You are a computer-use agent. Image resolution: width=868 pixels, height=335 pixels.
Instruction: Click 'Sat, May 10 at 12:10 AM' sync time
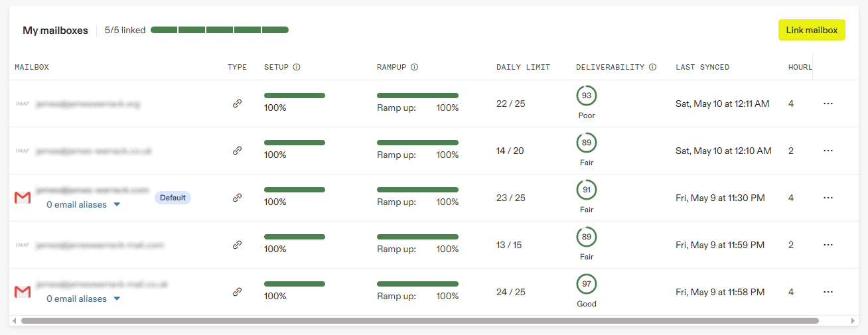click(x=723, y=151)
